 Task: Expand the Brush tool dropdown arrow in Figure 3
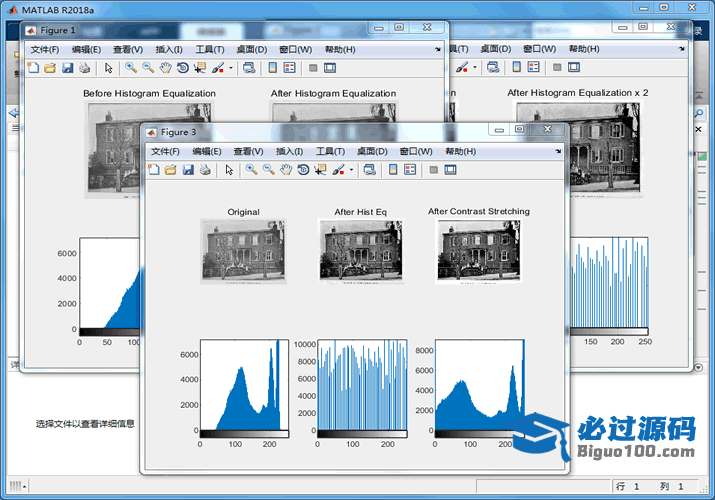coord(351,170)
